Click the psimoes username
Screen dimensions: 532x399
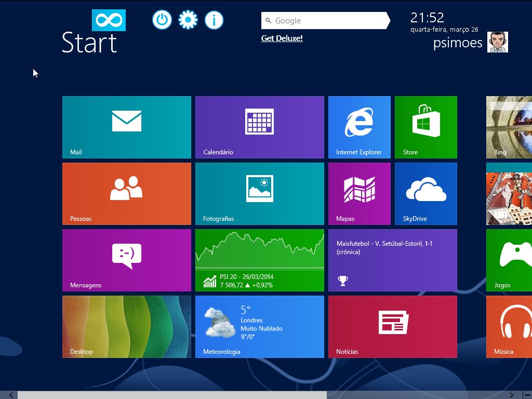click(458, 43)
